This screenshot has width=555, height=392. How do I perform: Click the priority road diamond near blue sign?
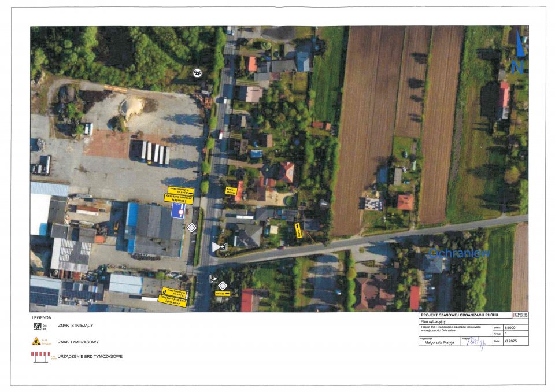point(192,229)
